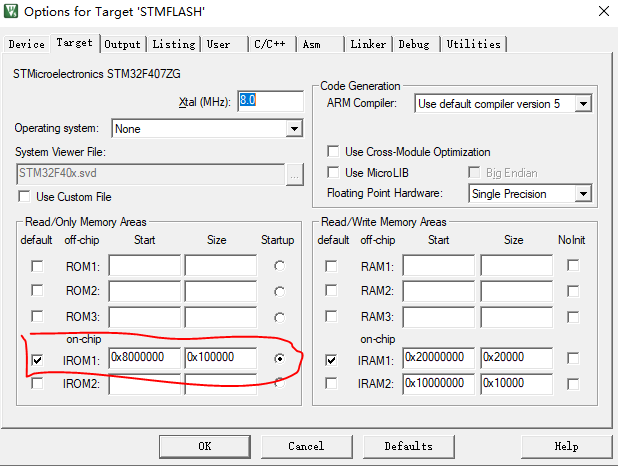
Task: Click the RAM2 Start field
Action: pos(439,291)
